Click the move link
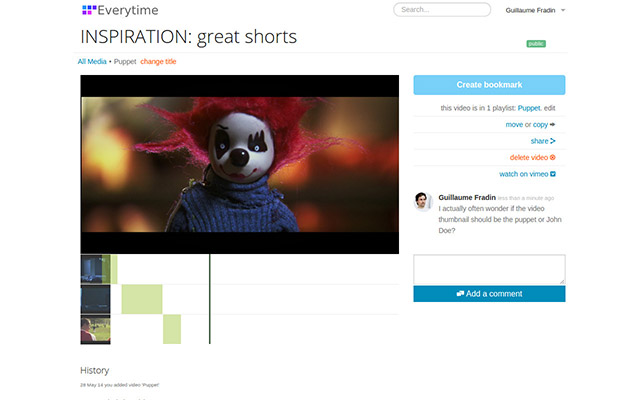Viewport: 640px width, 400px height. [x=514, y=124]
